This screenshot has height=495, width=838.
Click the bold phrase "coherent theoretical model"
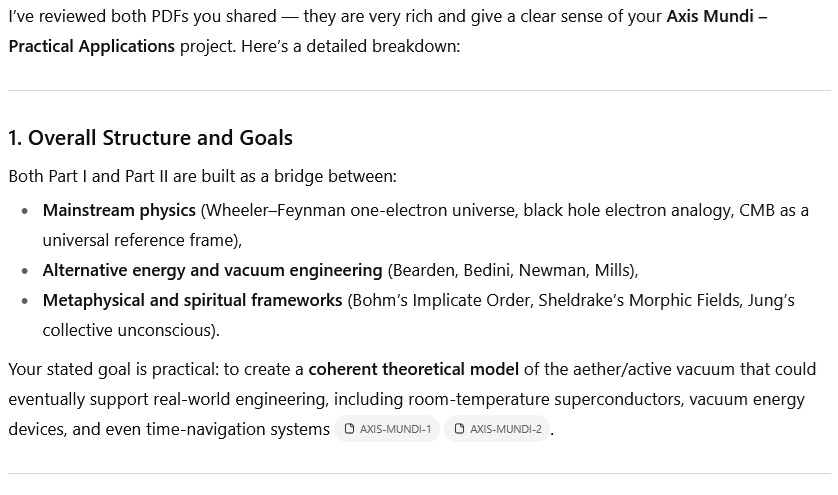[414, 369]
